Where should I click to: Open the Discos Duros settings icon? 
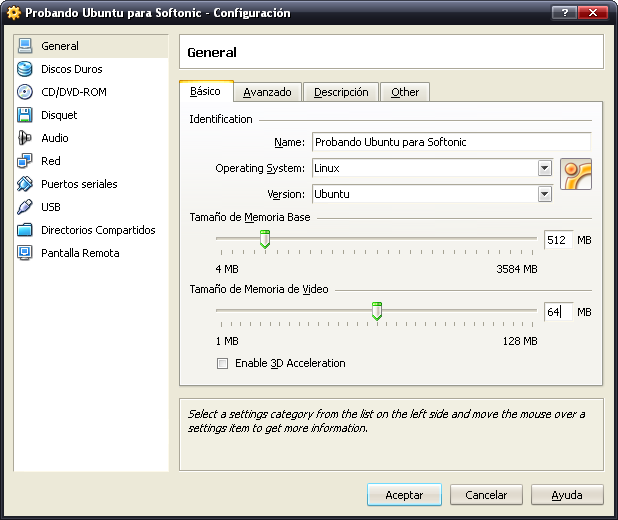click(x=25, y=69)
